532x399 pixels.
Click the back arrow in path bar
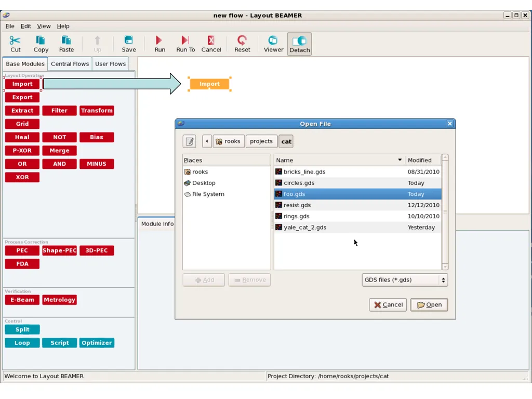point(207,141)
